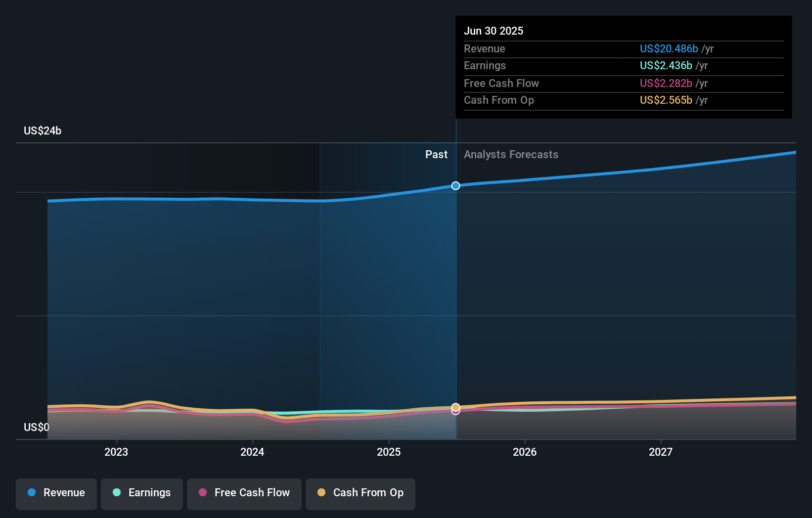Screen dimensions: 812x518
Task: Toggle the Revenue series visibility
Action: (x=56, y=494)
